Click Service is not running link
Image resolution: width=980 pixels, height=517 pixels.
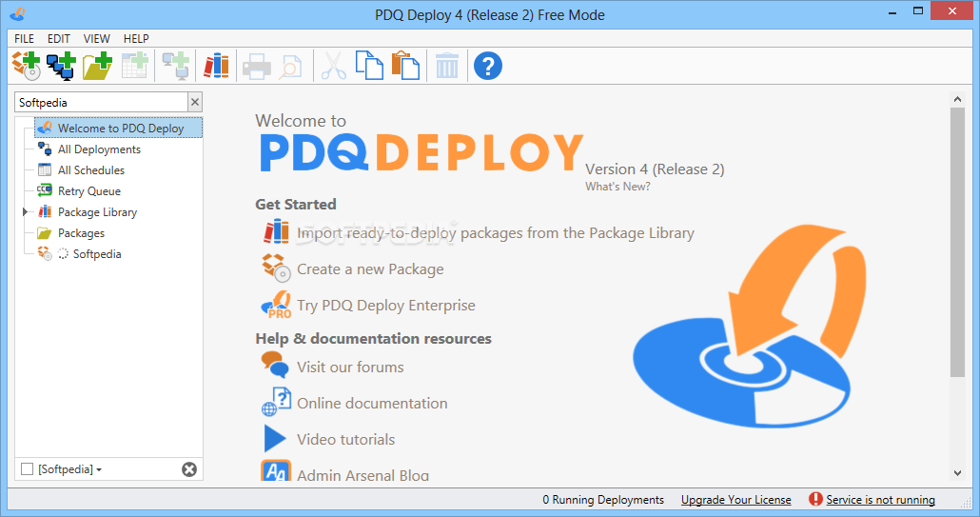tap(881, 500)
